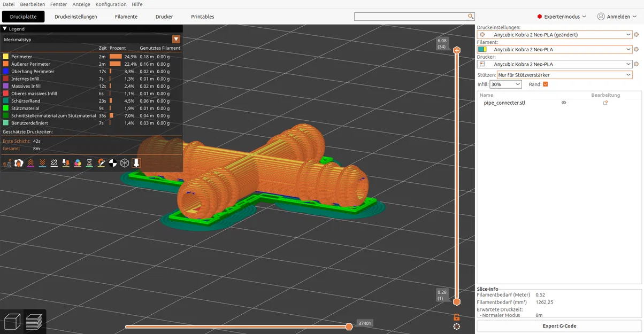Open the Anzeige menu
The height and width of the screenshot is (334, 644).
(x=81, y=4)
